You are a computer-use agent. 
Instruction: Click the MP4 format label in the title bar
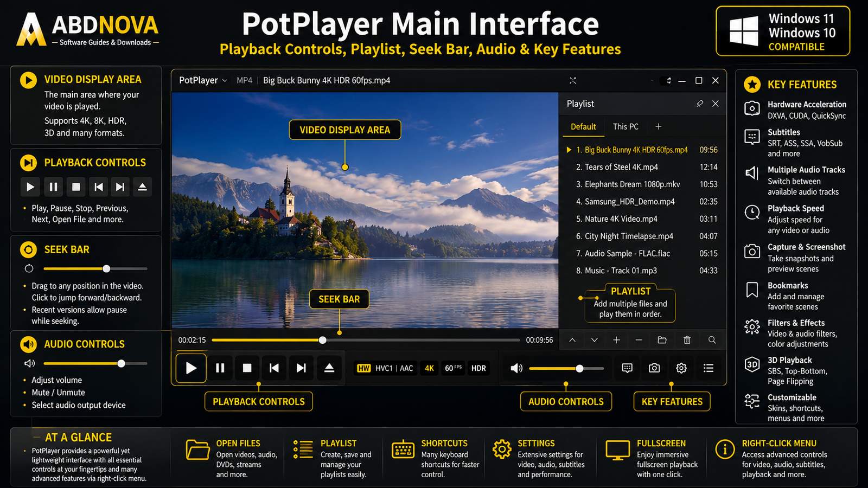click(245, 80)
